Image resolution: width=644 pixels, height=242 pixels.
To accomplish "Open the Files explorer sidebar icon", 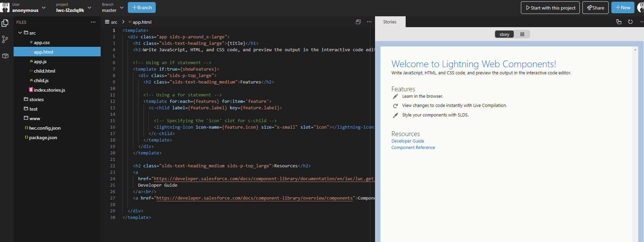I will 5,23.
